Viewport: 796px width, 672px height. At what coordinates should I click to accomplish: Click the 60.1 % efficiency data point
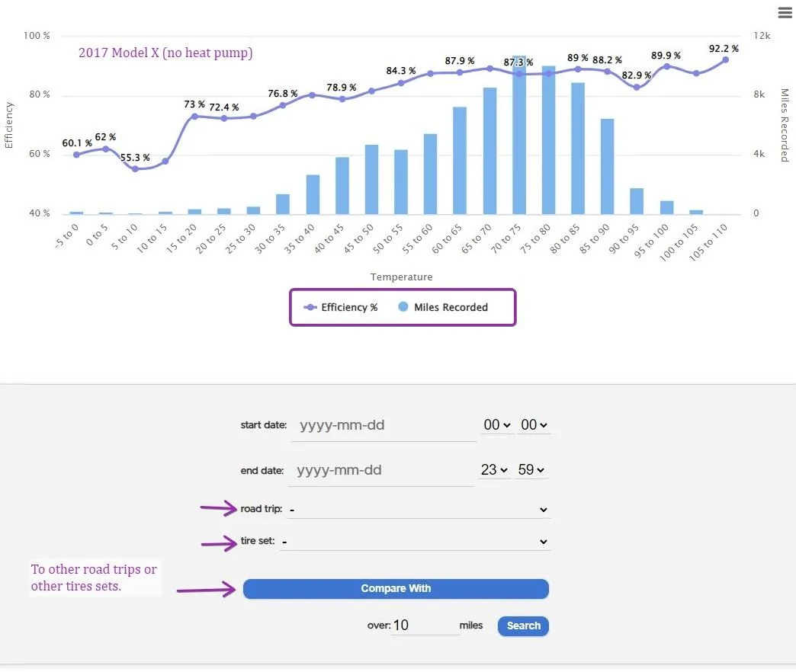pos(77,155)
